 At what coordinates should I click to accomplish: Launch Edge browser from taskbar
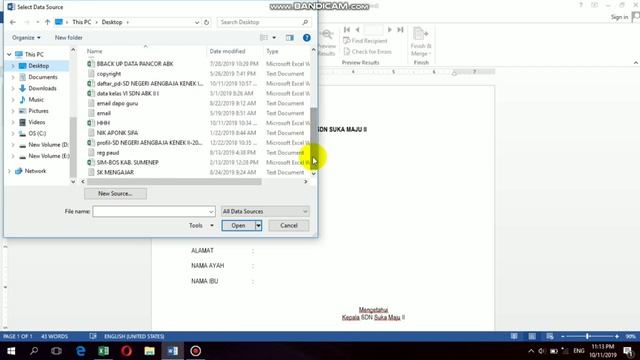pyautogui.click(x=80, y=351)
